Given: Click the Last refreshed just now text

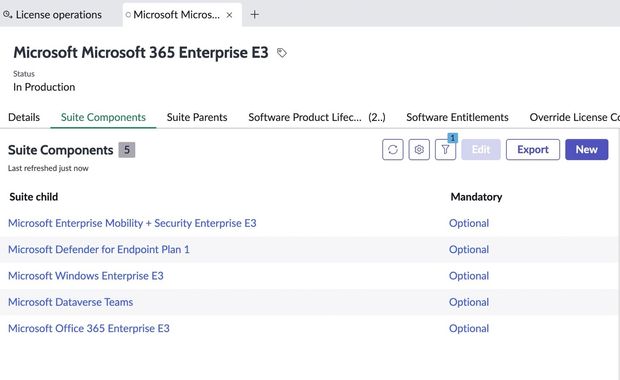Looking at the screenshot, I should [x=48, y=168].
